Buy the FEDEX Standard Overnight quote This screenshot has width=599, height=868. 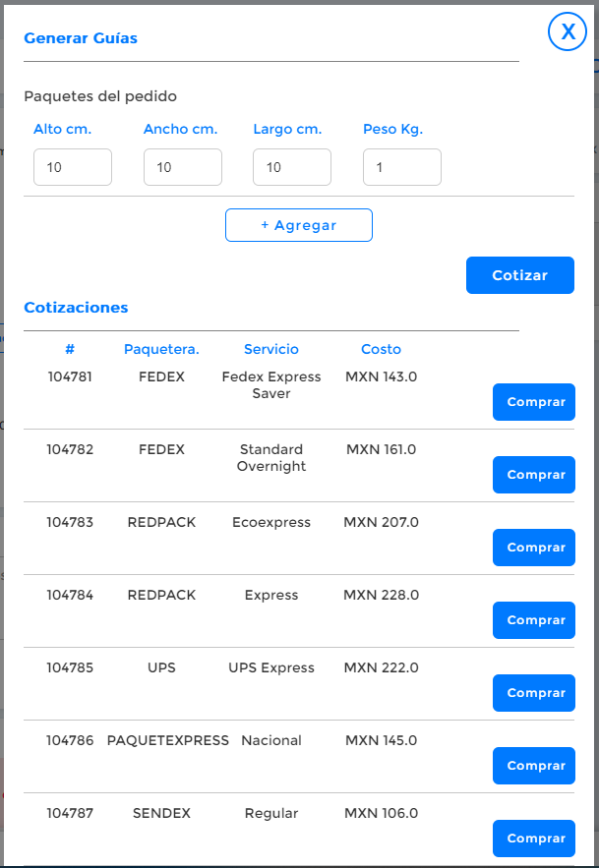click(x=534, y=475)
